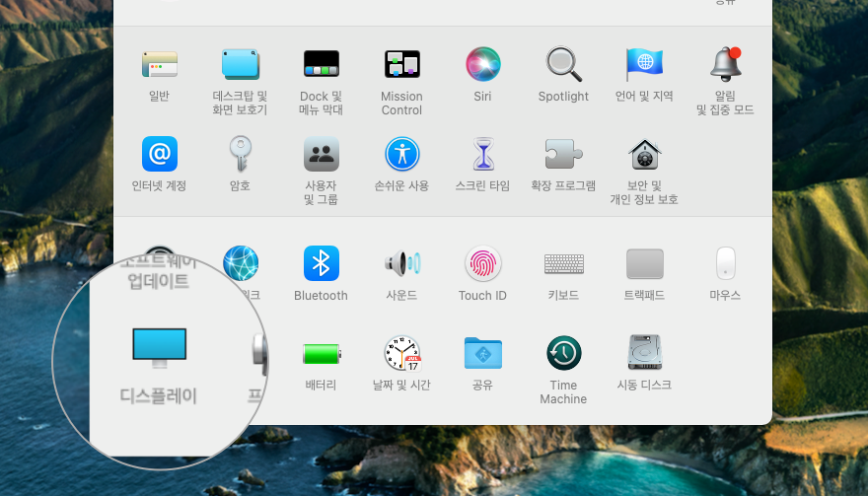
Task: Open Spotlight preferences
Action: coord(563,64)
